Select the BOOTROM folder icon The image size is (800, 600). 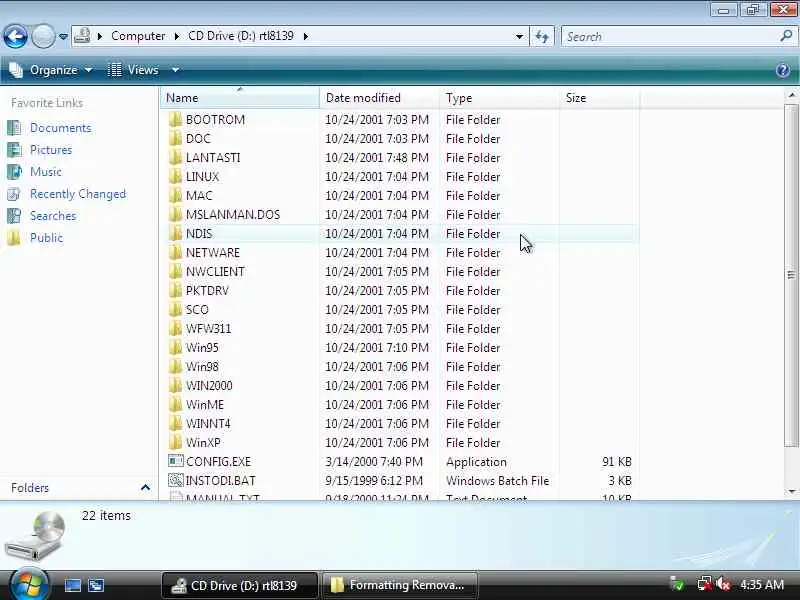click(x=175, y=119)
